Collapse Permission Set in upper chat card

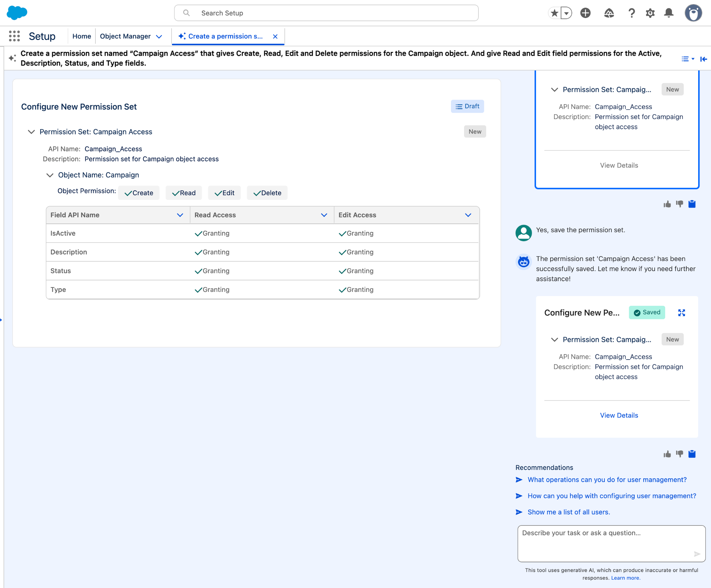click(554, 90)
